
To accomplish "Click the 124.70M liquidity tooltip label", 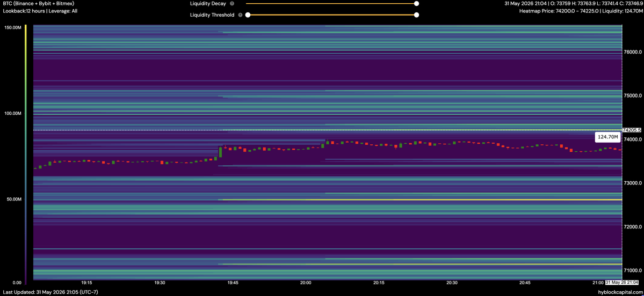I will (607, 137).
